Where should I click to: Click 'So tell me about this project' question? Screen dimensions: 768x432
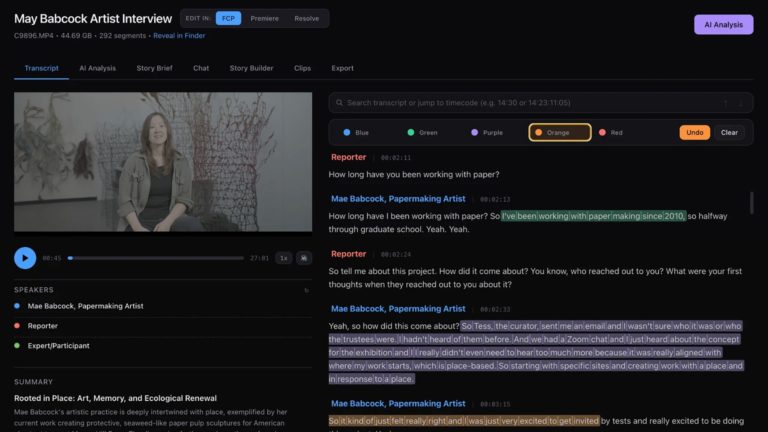pos(535,278)
